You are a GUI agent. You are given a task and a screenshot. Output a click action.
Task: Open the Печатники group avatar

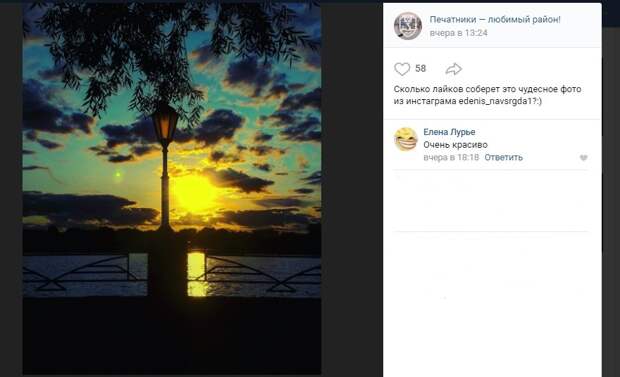408,26
